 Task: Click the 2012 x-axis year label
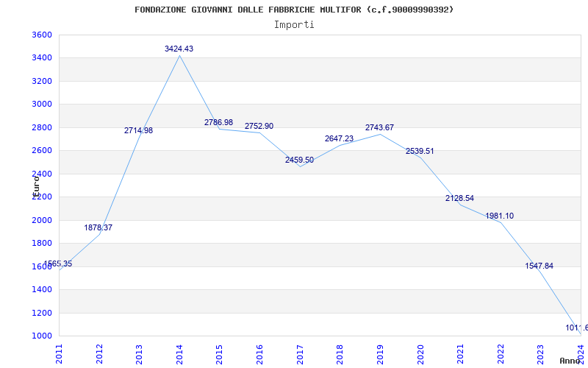point(99,355)
